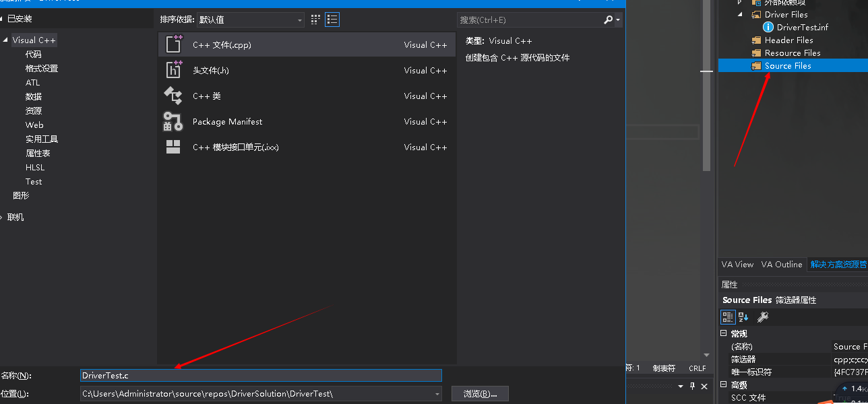Open the 位置 path dropdown arrow
Image resolution: width=868 pixels, height=404 pixels.
coord(437,394)
